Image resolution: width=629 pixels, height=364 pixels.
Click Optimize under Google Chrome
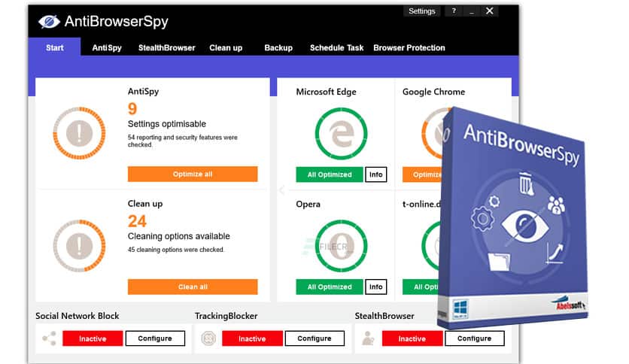(423, 174)
